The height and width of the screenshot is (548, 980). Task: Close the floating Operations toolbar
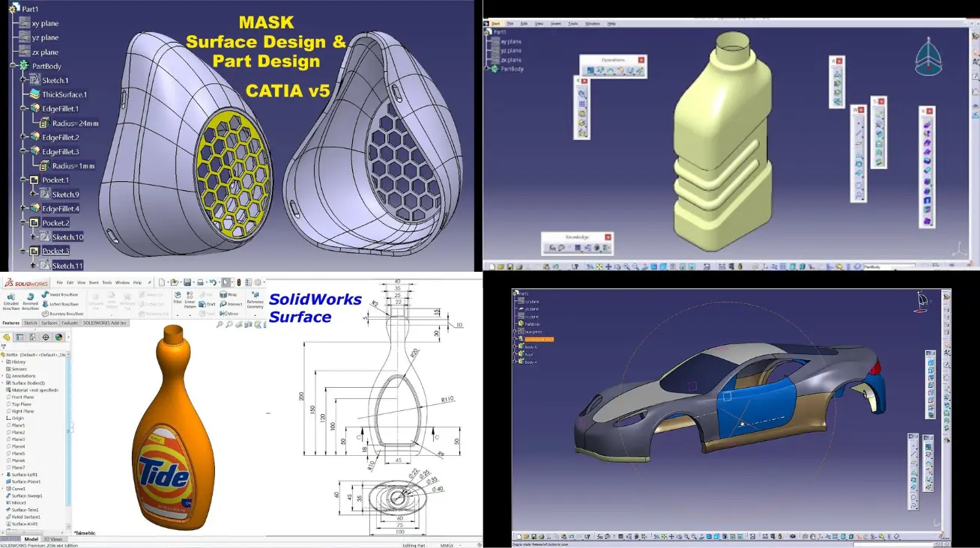pyautogui.click(x=641, y=60)
